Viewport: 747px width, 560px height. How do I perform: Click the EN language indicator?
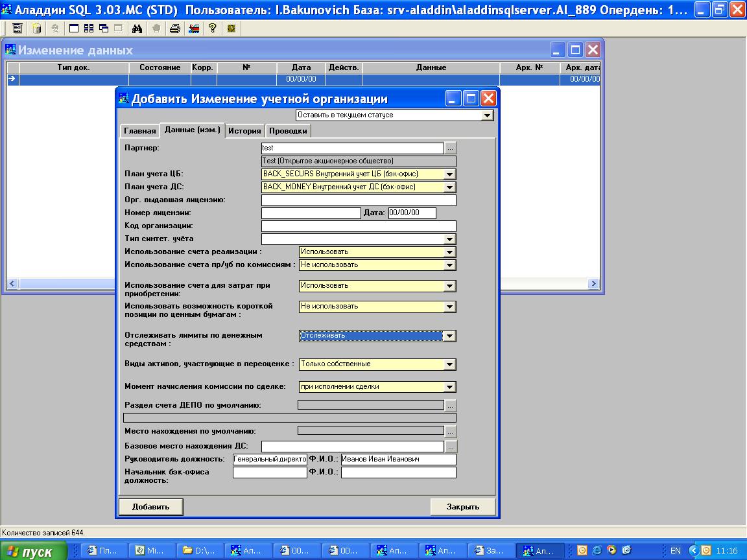(x=675, y=551)
